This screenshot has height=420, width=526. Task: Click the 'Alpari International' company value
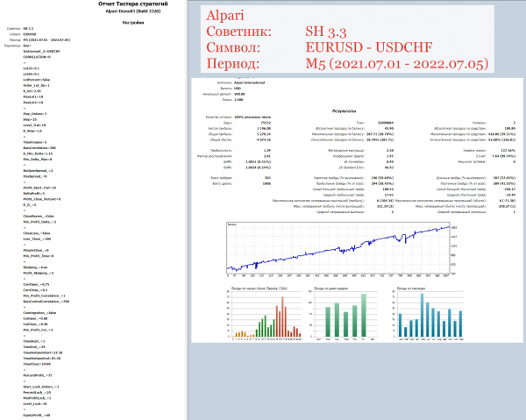click(249, 82)
